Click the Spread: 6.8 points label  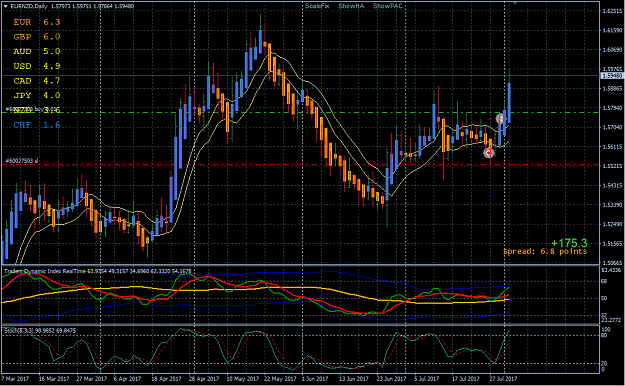pyautogui.click(x=545, y=252)
